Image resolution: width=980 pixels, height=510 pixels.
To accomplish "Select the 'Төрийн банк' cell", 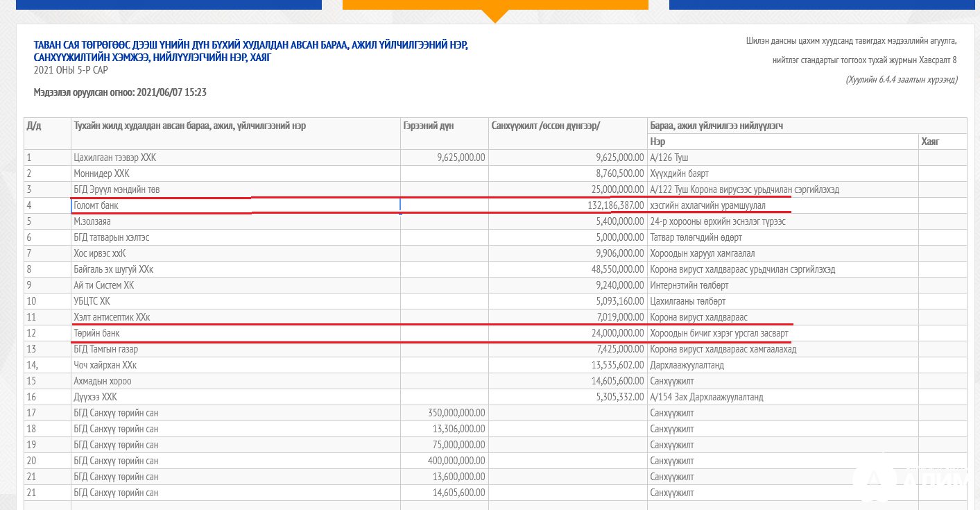I will pos(236,333).
